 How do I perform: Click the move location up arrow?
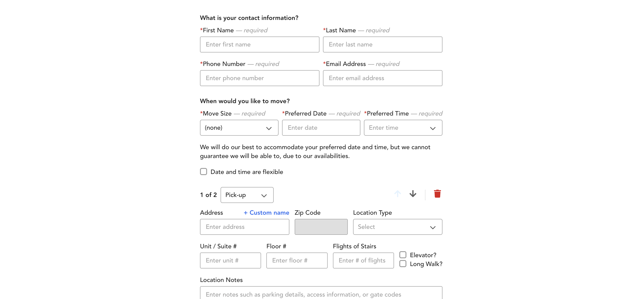coord(398,194)
